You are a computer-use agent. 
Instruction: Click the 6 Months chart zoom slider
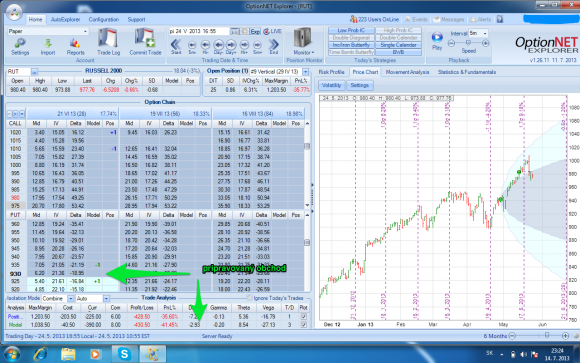pos(547,336)
